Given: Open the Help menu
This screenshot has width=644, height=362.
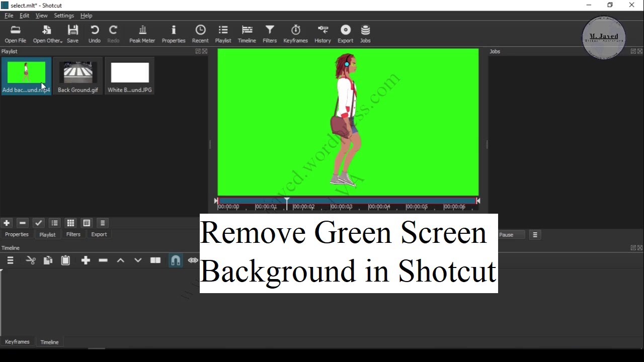Looking at the screenshot, I should (x=87, y=16).
